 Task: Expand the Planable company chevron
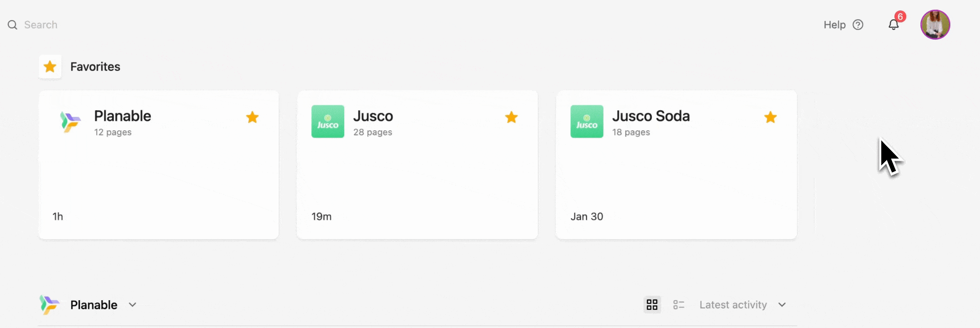click(x=133, y=305)
